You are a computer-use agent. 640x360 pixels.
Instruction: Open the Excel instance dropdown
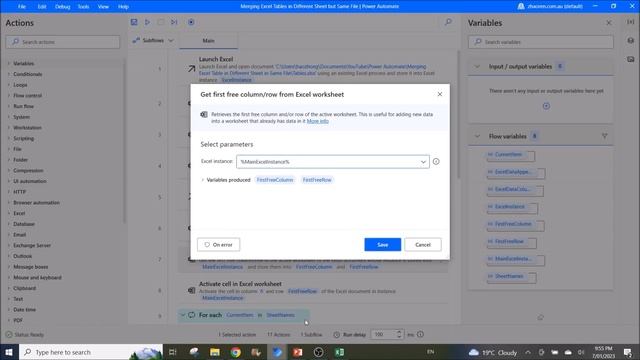pos(423,162)
